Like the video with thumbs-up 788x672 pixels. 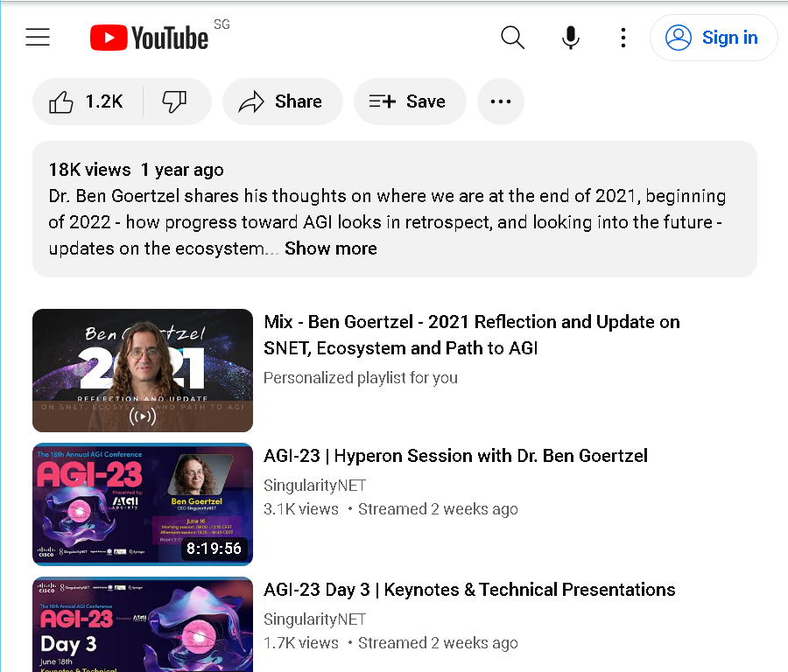pyautogui.click(x=88, y=101)
